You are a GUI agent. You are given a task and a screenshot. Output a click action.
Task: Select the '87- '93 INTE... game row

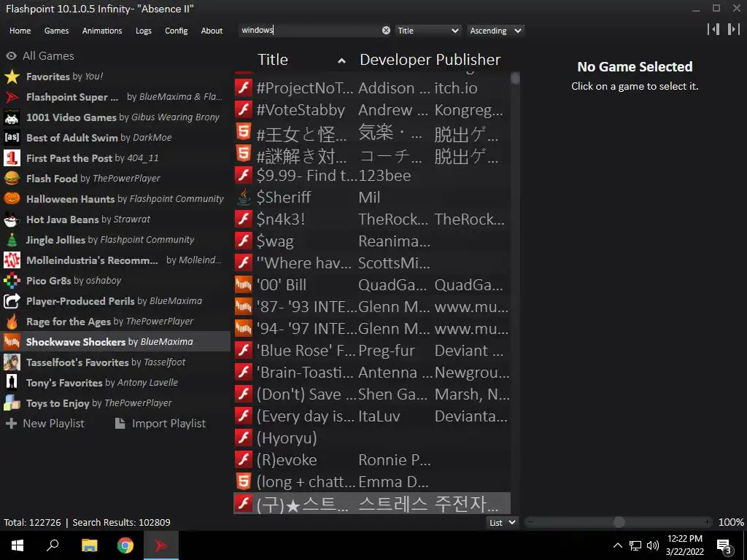coord(372,306)
